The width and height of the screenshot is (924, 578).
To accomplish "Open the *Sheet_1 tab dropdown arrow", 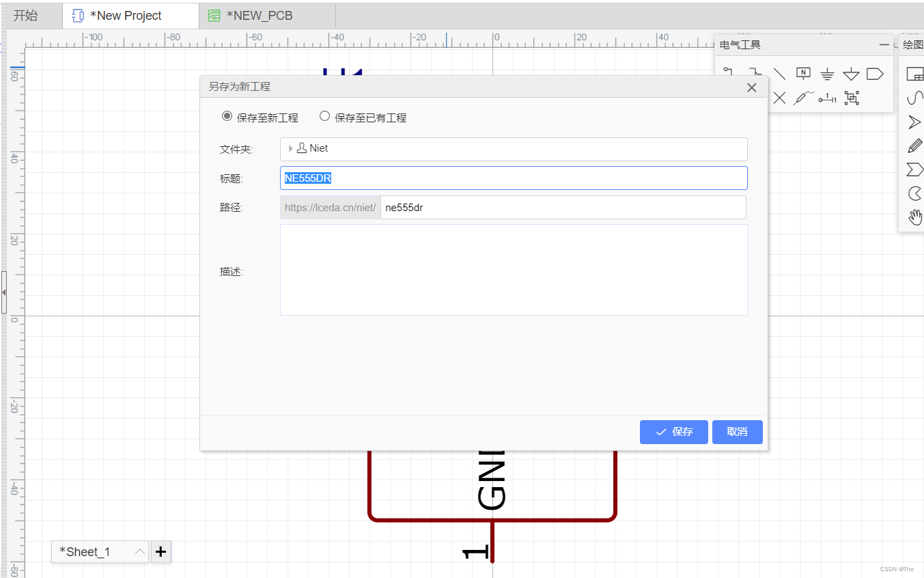I will click(x=139, y=551).
